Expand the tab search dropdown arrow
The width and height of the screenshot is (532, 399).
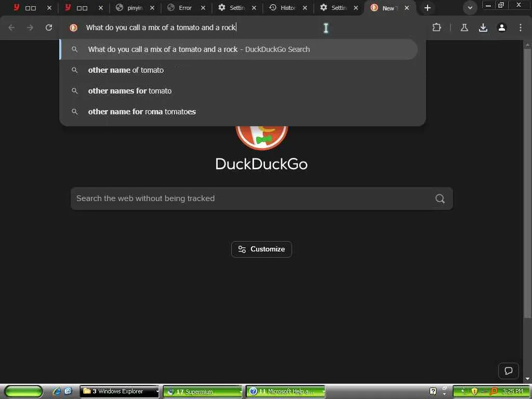[x=470, y=8]
